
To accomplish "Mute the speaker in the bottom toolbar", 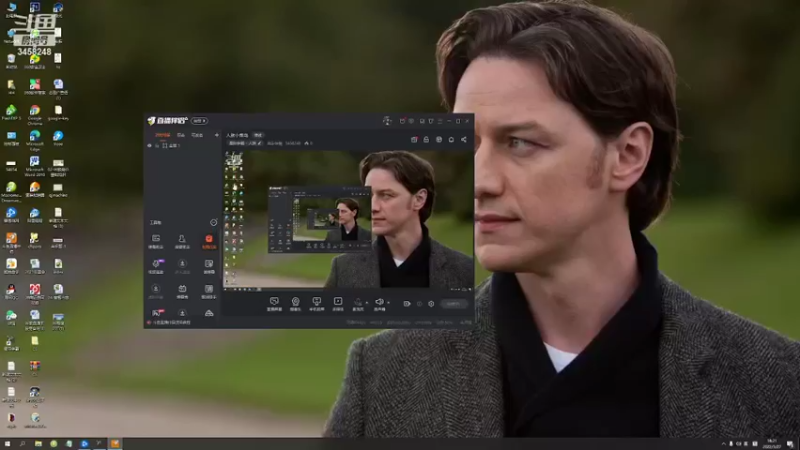I will click(x=380, y=304).
